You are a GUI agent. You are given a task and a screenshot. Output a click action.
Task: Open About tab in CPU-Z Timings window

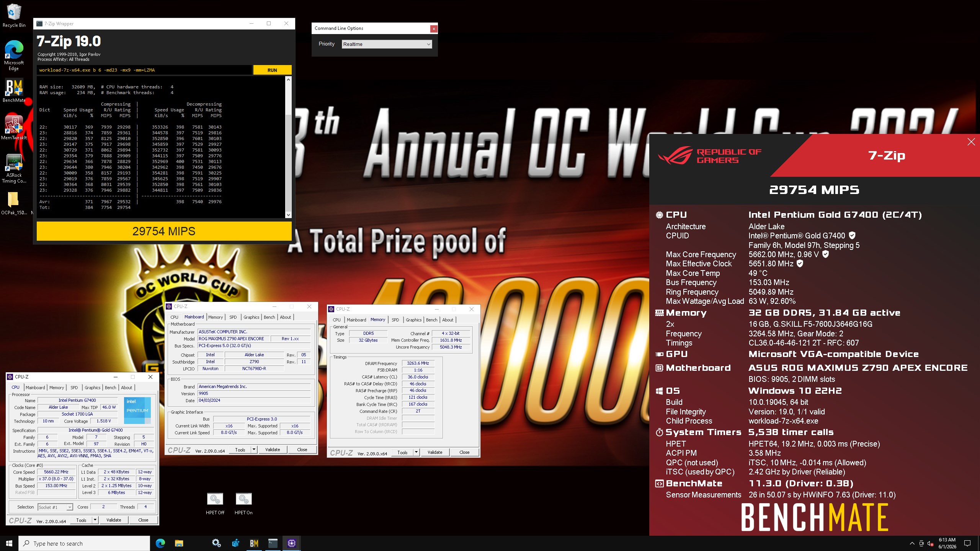tap(448, 320)
